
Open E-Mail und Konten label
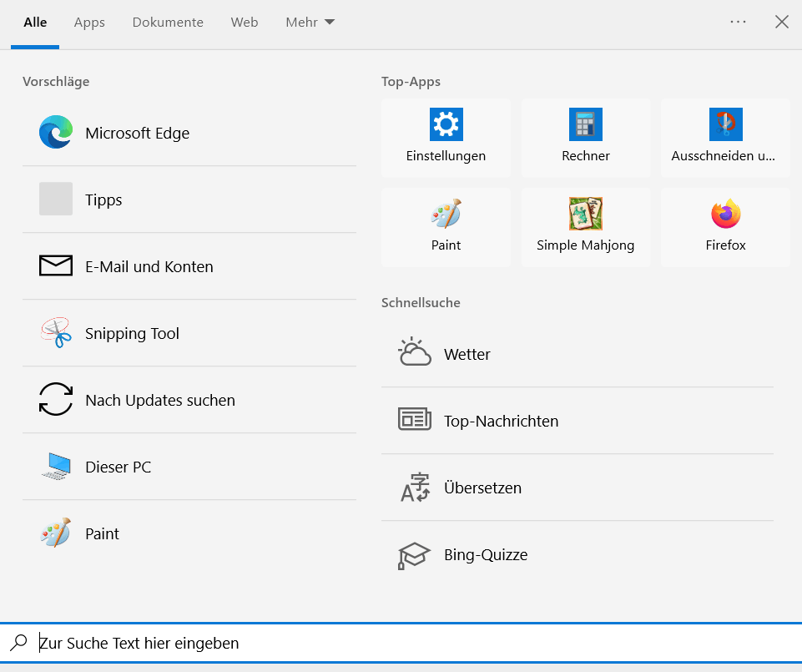pyautogui.click(x=149, y=266)
